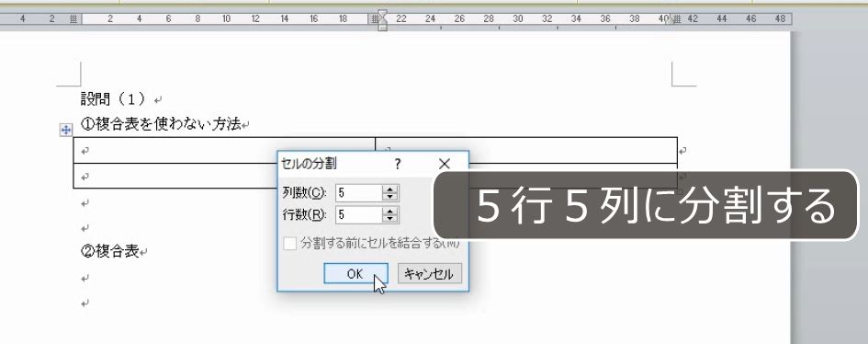Screen dimensions: 868x344
Task: Click the 行数 input field
Action: point(359,214)
